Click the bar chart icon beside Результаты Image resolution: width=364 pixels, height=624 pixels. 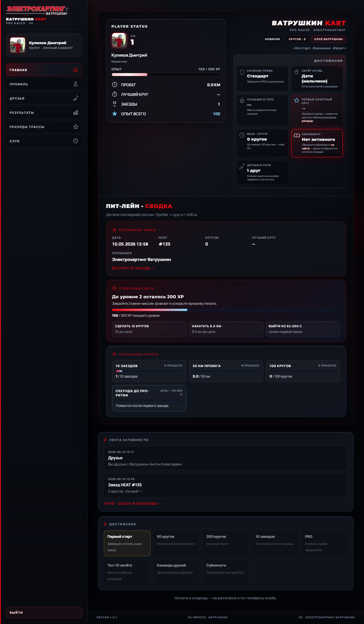point(76,112)
